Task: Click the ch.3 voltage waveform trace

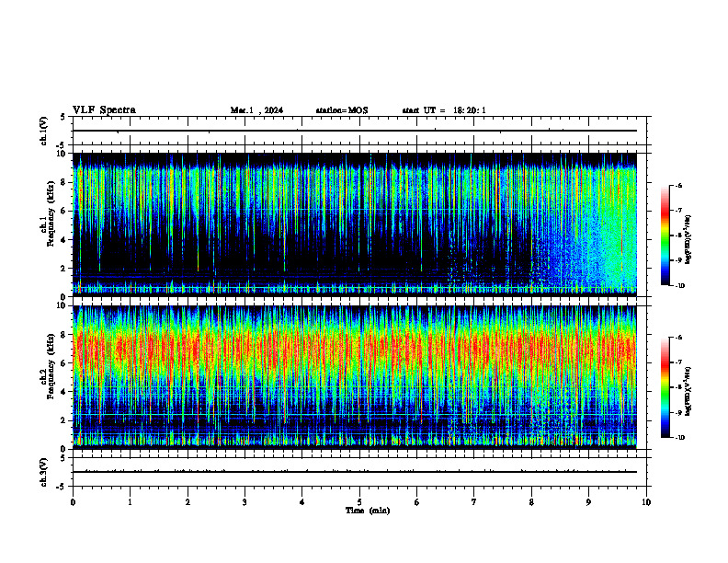Action: click(355, 472)
